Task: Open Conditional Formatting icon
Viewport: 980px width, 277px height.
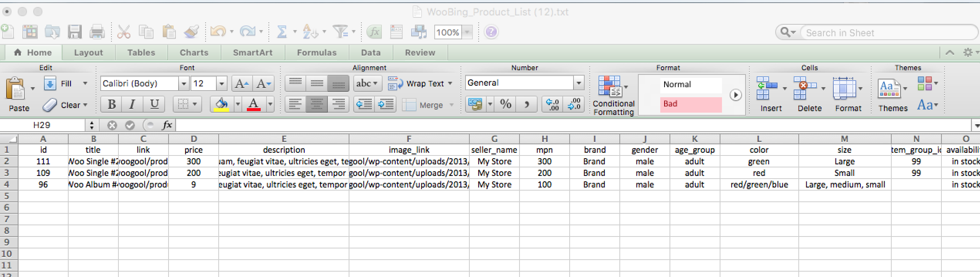Action: point(609,86)
